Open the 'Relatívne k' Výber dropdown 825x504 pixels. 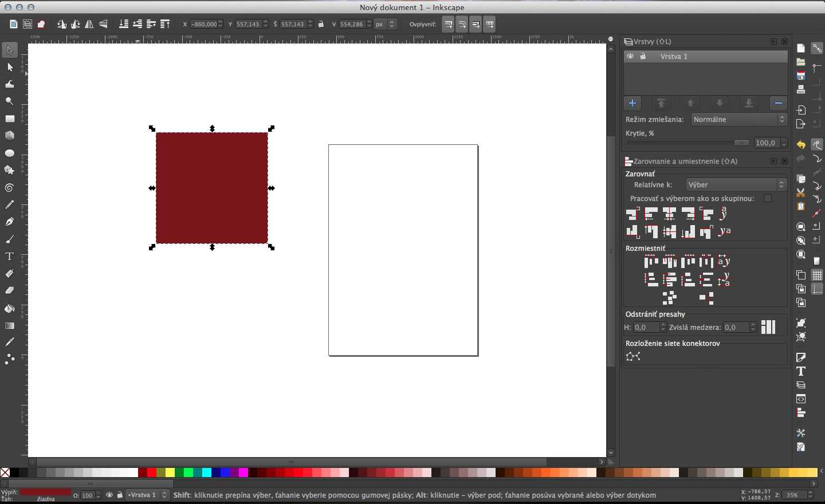736,184
